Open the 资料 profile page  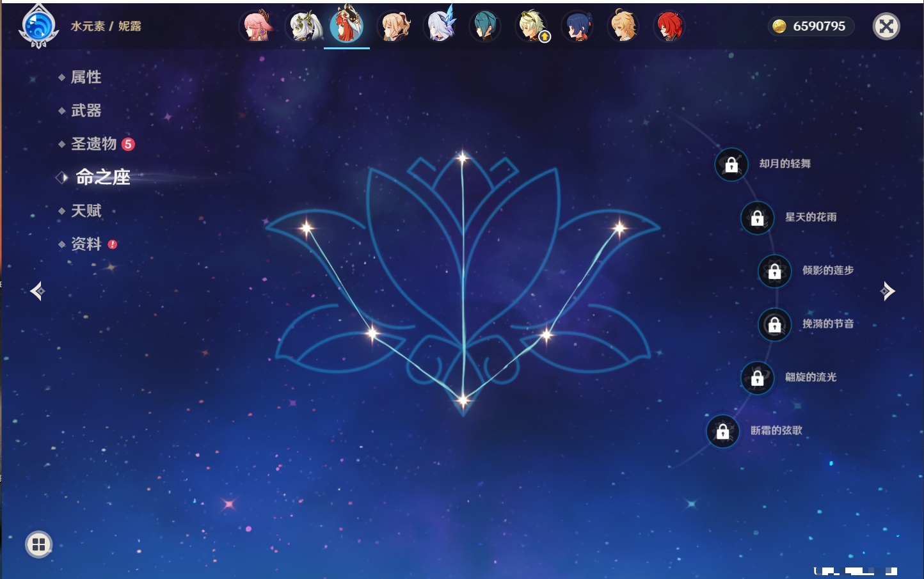86,244
